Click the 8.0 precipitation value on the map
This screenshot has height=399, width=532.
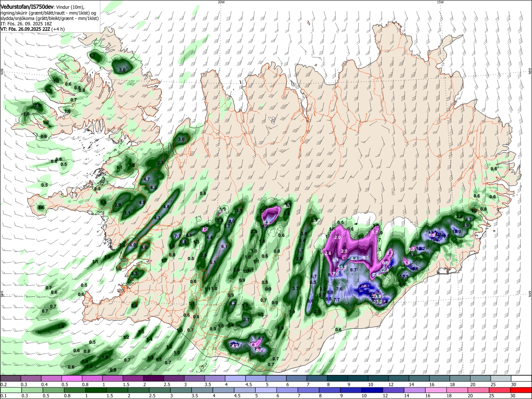310,301
